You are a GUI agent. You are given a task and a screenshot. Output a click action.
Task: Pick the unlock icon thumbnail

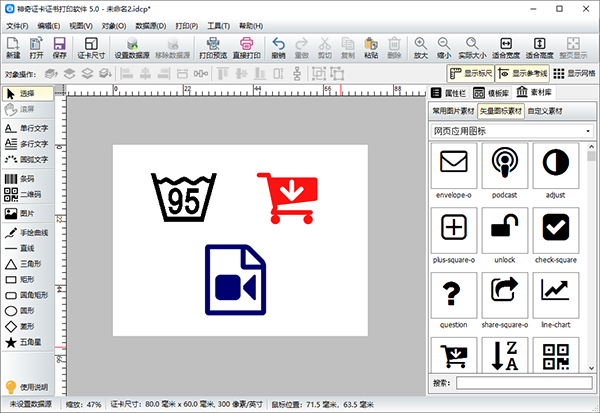point(505,230)
